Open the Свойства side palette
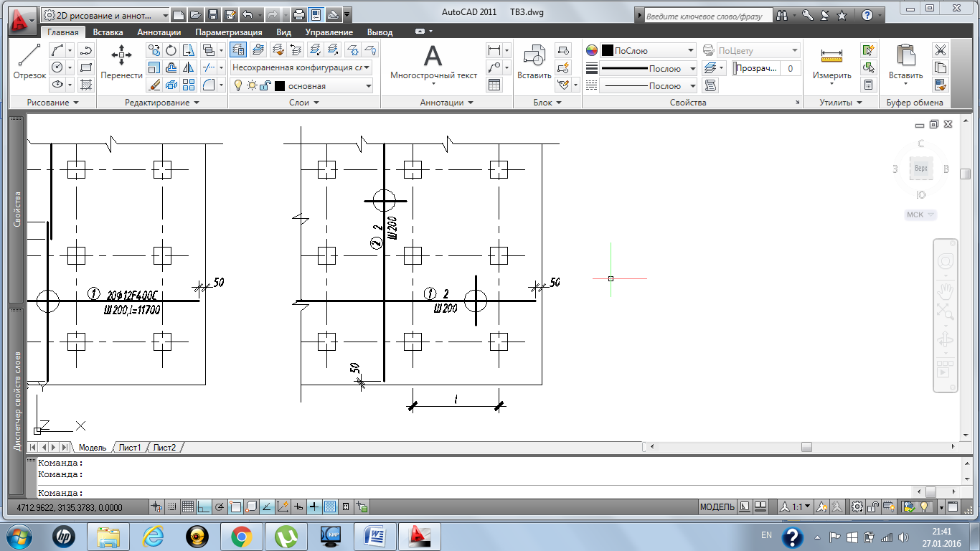This screenshot has width=980, height=551. click(x=17, y=210)
